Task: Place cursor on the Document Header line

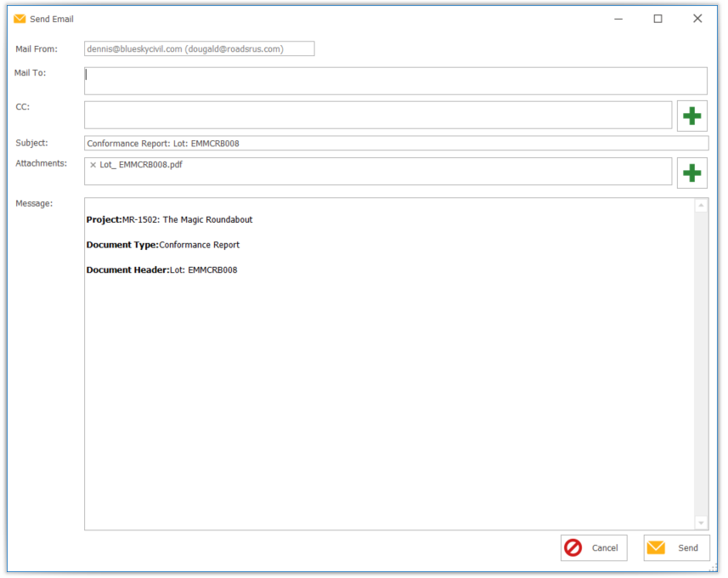Action: [x=162, y=270]
